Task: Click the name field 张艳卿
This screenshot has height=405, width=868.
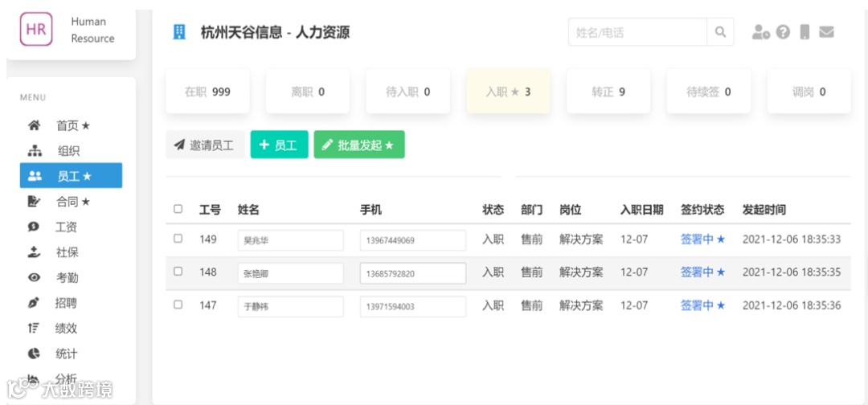Action: [x=291, y=273]
